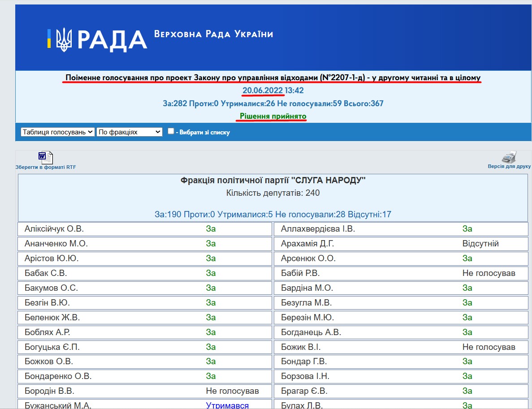Select deputy 'Бардіна М.О.'
The height and width of the screenshot is (409, 532).
(x=307, y=288)
